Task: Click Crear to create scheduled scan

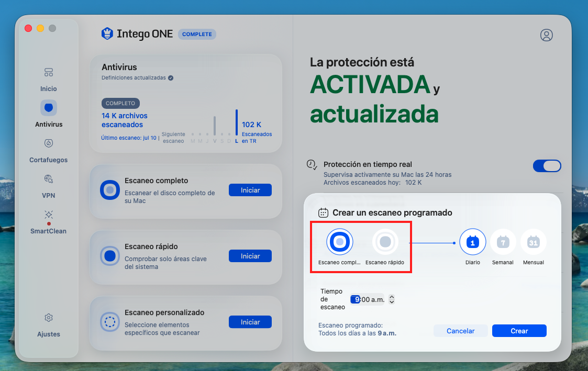Action: tap(519, 331)
